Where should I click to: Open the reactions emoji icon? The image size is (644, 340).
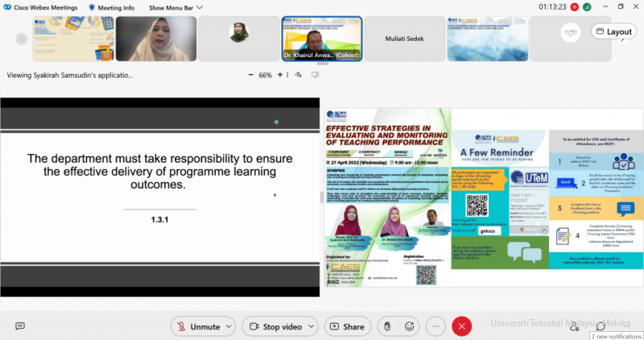411,326
